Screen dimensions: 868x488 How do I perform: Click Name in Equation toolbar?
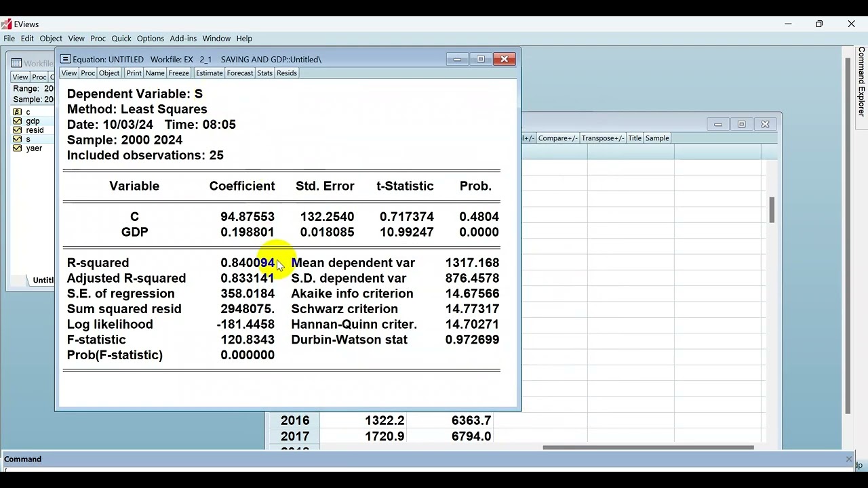[155, 73]
